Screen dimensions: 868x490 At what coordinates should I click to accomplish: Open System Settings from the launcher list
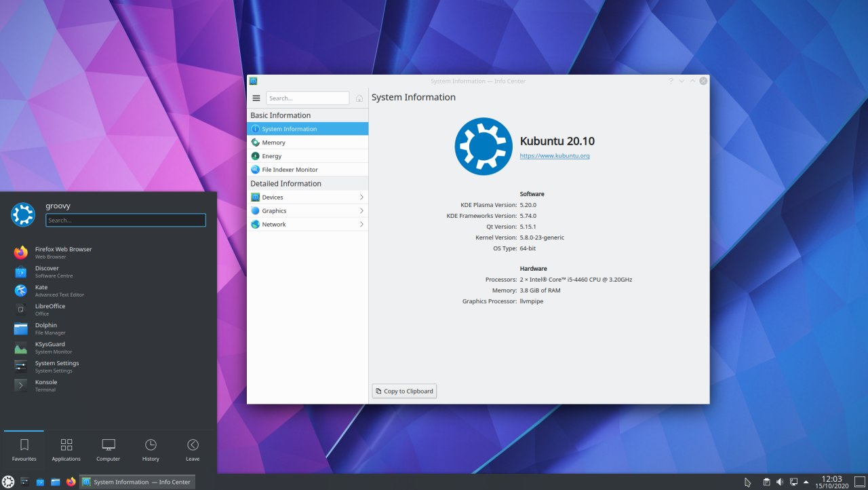click(x=108, y=366)
